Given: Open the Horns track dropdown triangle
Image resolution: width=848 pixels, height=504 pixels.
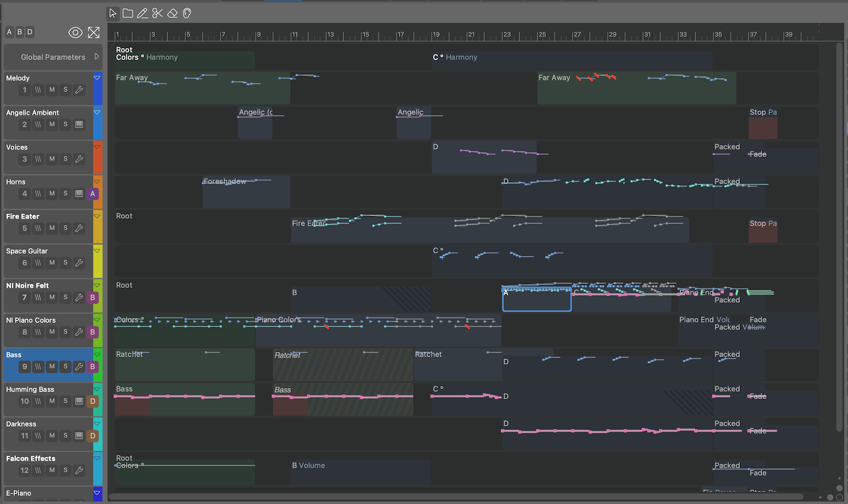Looking at the screenshot, I should pyautogui.click(x=97, y=182).
